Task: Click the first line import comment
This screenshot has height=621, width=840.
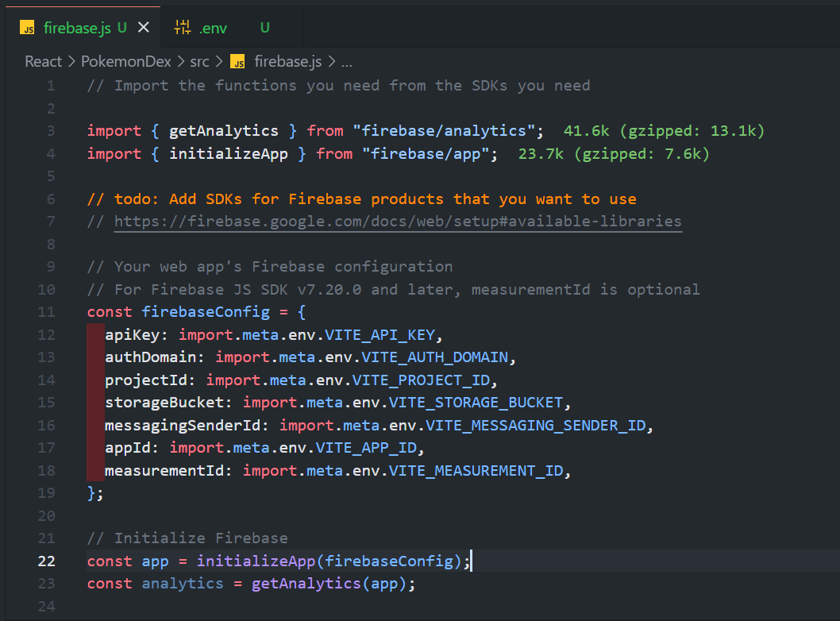Action: [x=338, y=86]
